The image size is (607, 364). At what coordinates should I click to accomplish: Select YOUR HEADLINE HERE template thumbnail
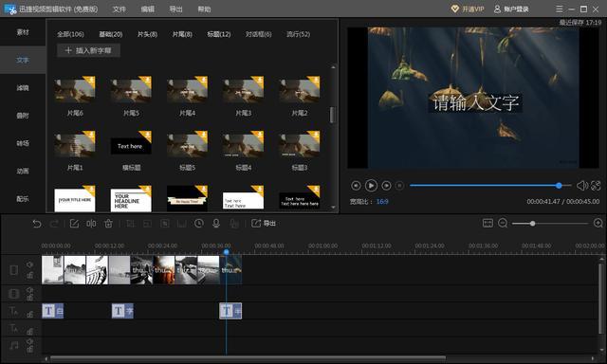(131, 199)
